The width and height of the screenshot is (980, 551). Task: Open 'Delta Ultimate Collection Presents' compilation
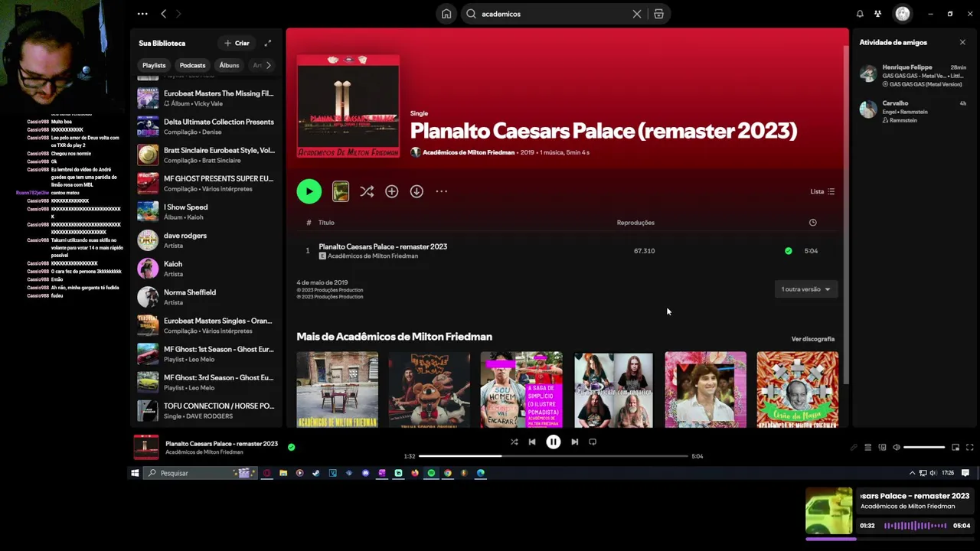pos(207,126)
